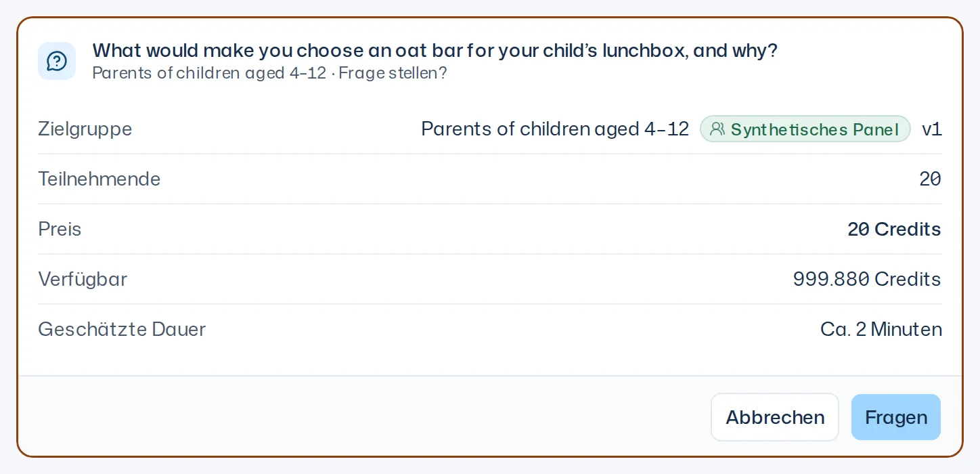Click the Geschätzte Dauer row label
Screen dimensions: 980x474
tap(122, 329)
